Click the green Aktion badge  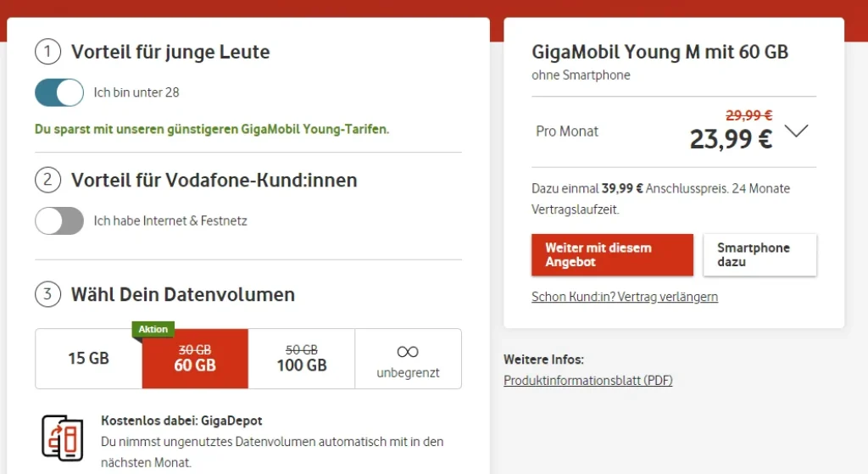(153, 329)
